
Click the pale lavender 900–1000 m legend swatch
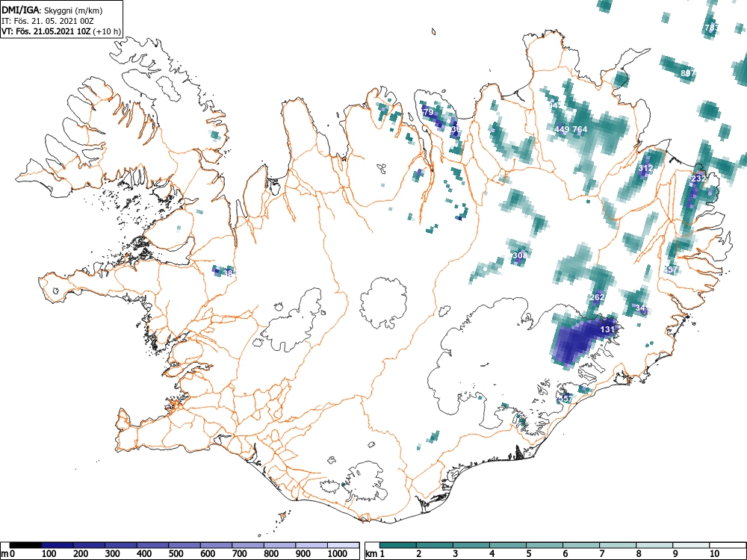311,545
